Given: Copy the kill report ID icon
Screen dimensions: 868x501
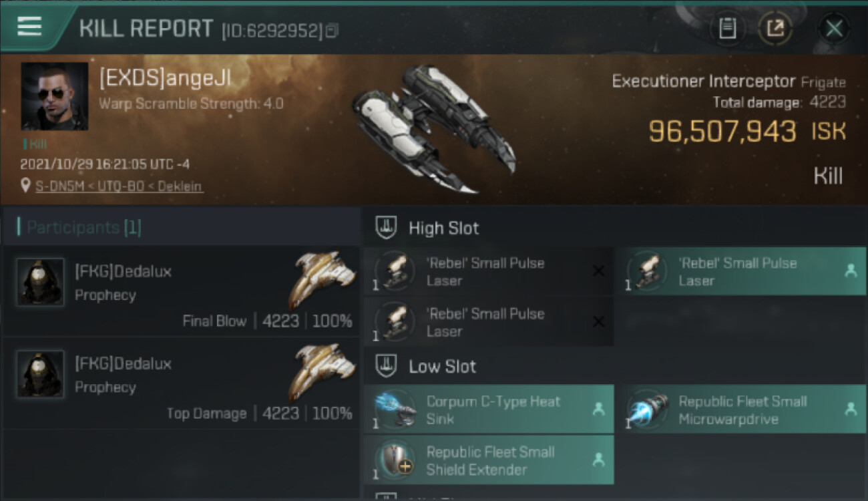Looking at the screenshot, I should click(332, 31).
